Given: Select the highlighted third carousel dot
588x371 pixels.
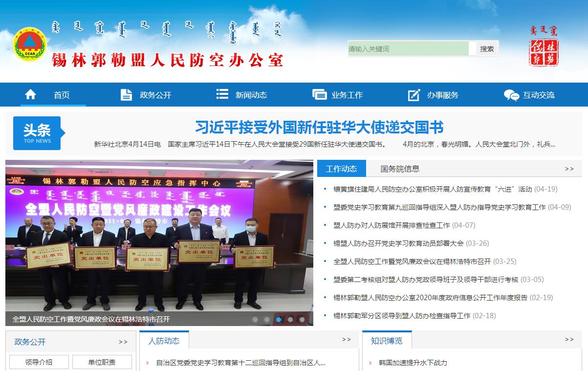Looking at the screenshot, I should click(x=279, y=319).
